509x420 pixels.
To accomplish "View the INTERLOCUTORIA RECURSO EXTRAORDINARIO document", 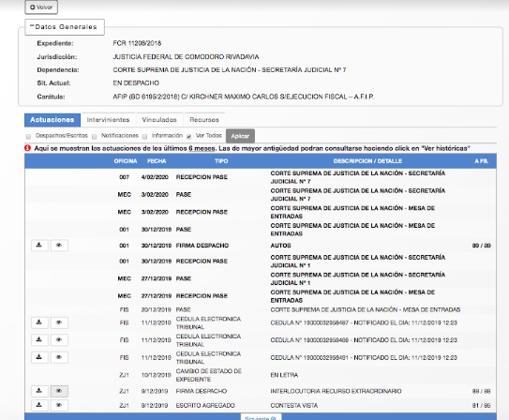I will click(59, 391).
